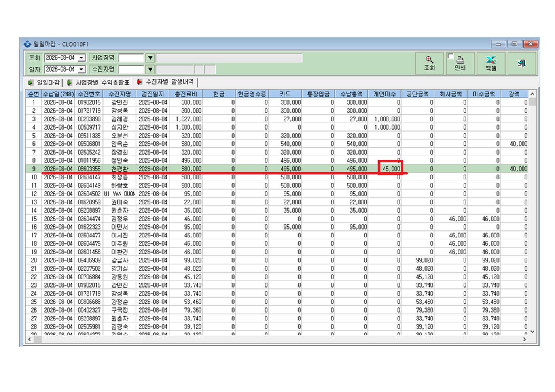
Task: Toggle the checkbox beside 인쇄 button
Action: pos(450,57)
